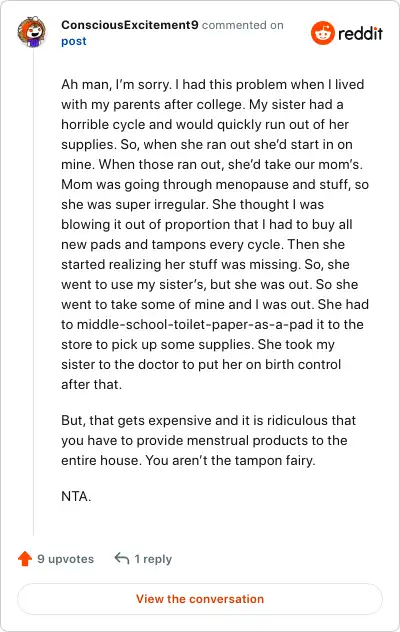Click the "1 reply" count label

(x=153, y=559)
